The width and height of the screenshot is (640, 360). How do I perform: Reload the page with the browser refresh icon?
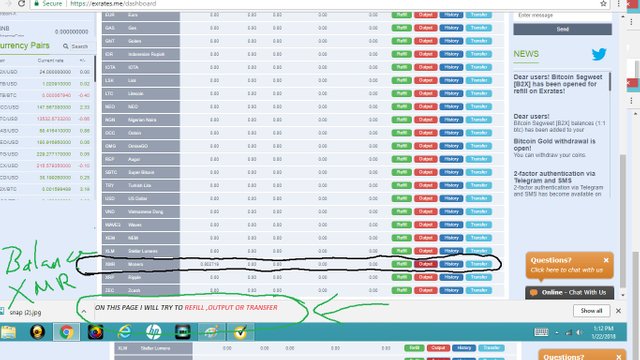pyautogui.click(x=22, y=4)
